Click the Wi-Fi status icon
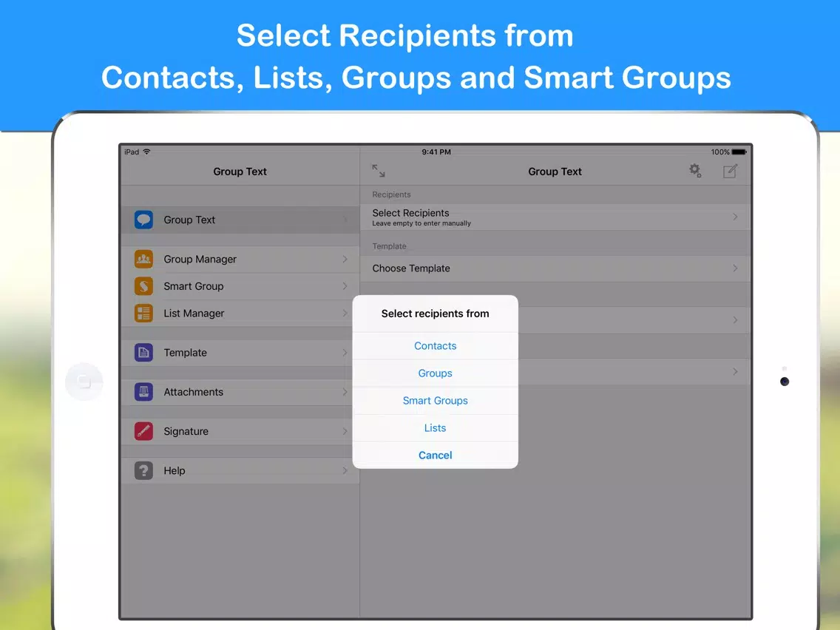 click(147, 152)
